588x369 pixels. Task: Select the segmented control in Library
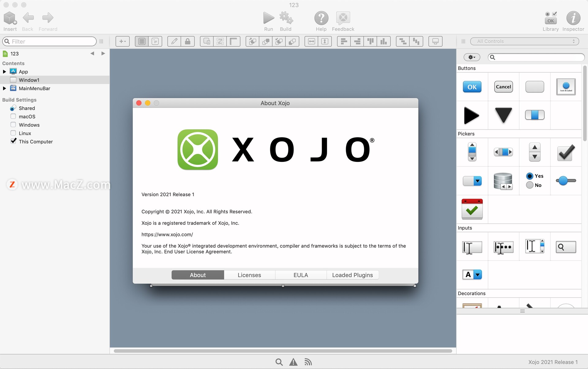[535, 115]
